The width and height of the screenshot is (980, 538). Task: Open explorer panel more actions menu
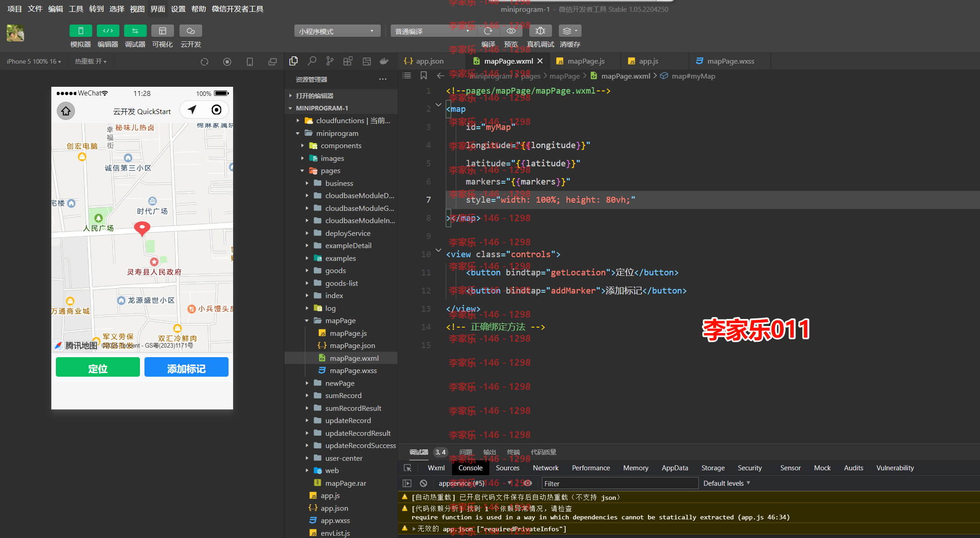[383, 80]
